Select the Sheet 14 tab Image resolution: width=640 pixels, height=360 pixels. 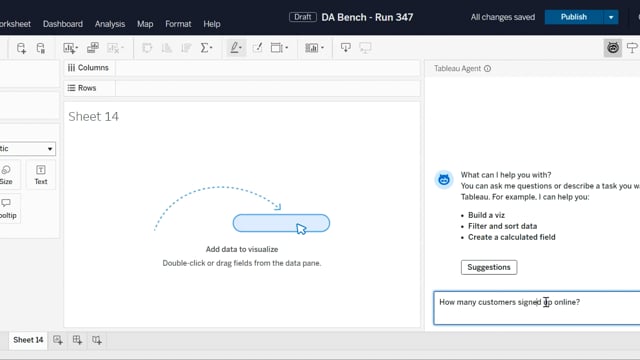click(x=28, y=340)
